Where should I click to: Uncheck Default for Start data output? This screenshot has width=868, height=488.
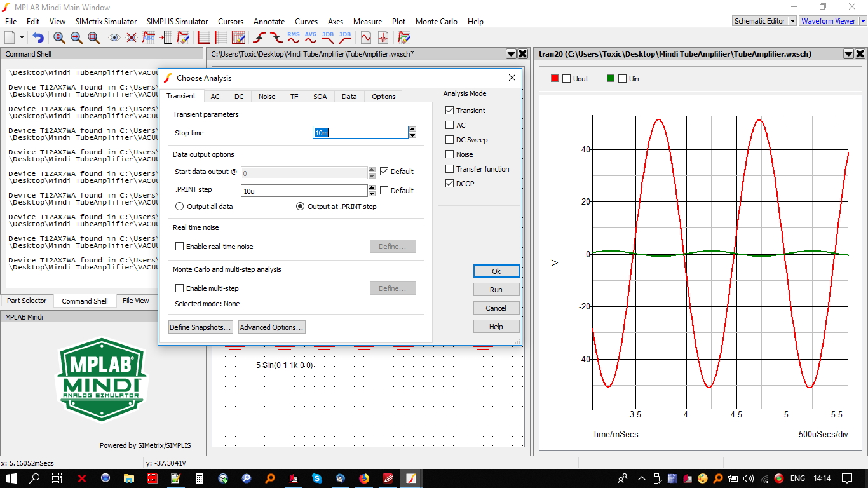(x=384, y=172)
